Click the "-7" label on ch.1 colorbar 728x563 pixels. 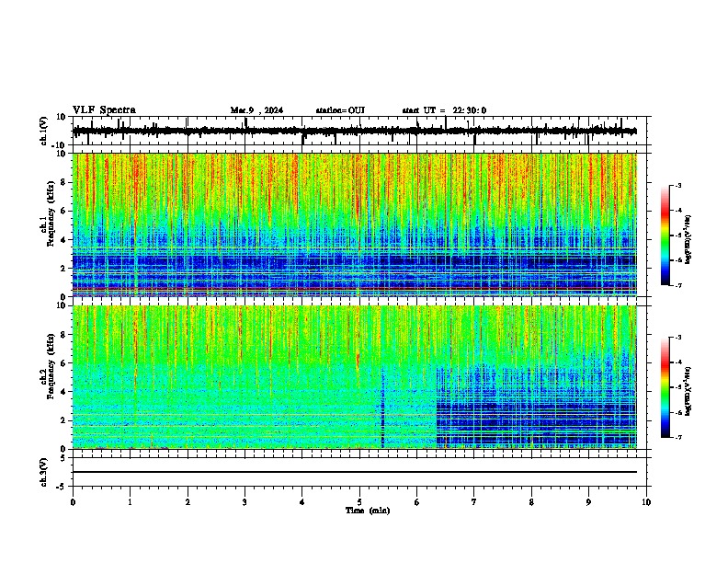tap(678, 285)
